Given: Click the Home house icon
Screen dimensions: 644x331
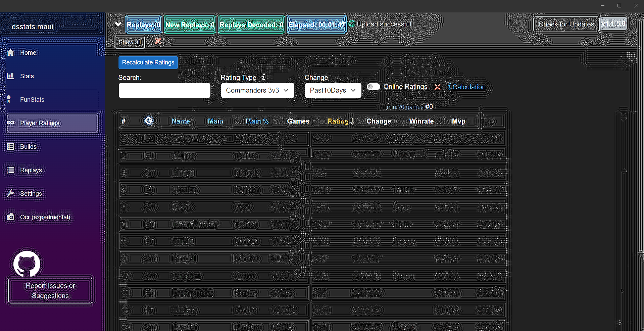Looking at the screenshot, I should [x=11, y=53].
